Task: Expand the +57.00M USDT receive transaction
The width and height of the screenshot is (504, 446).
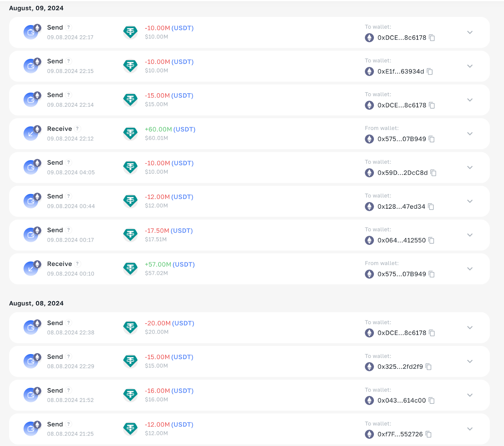Action: (470, 269)
